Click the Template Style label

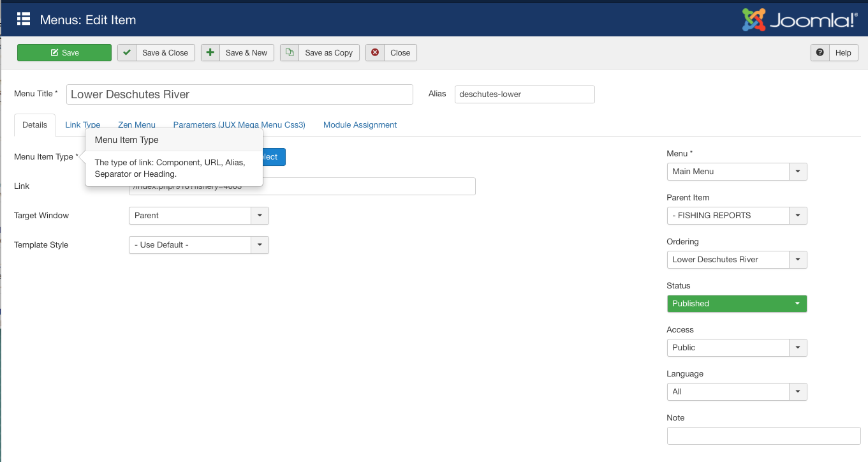point(41,245)
